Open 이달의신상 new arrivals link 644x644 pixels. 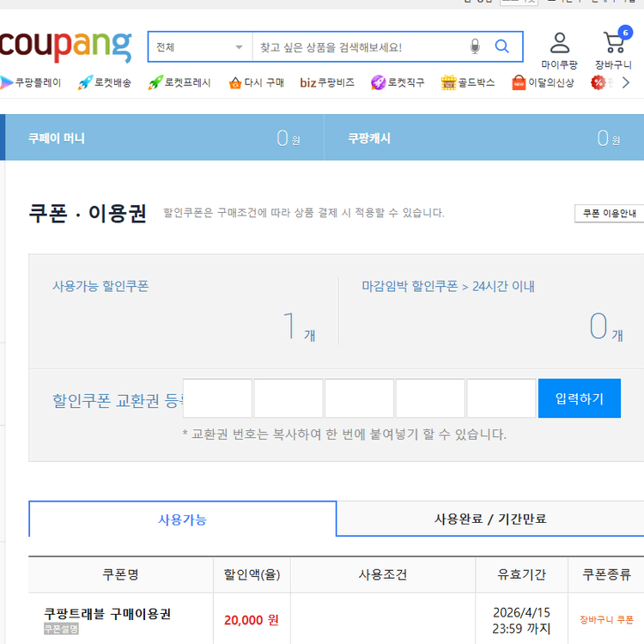544,82
